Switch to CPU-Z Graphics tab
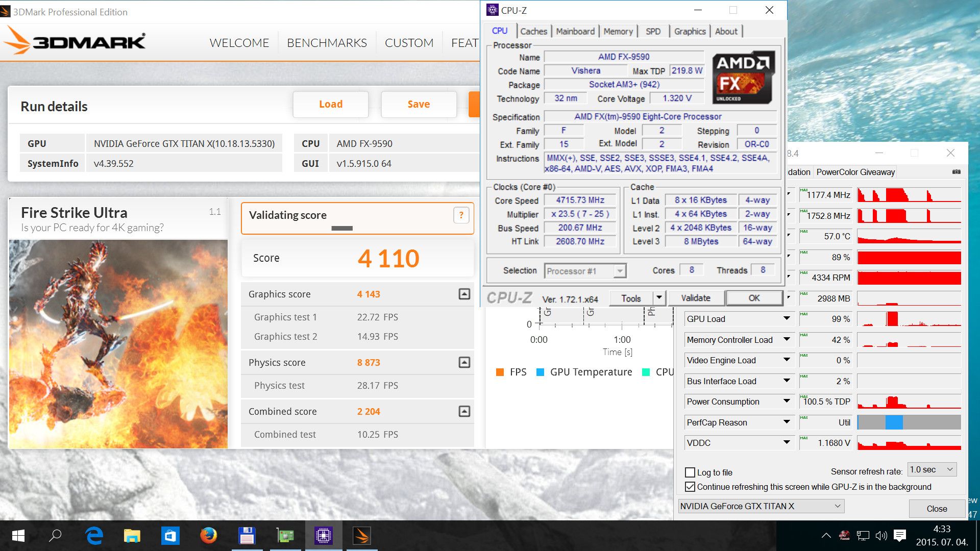 pos(690,31)
